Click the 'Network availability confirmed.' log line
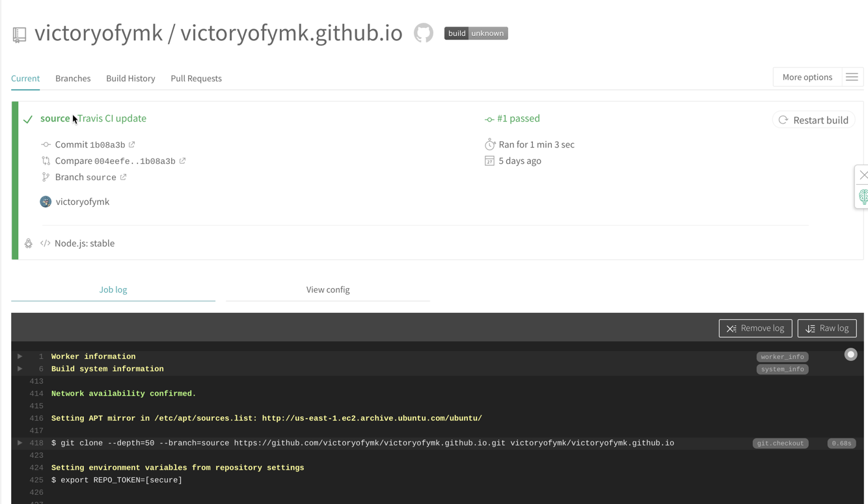The image size is (868, 504). 124,393
